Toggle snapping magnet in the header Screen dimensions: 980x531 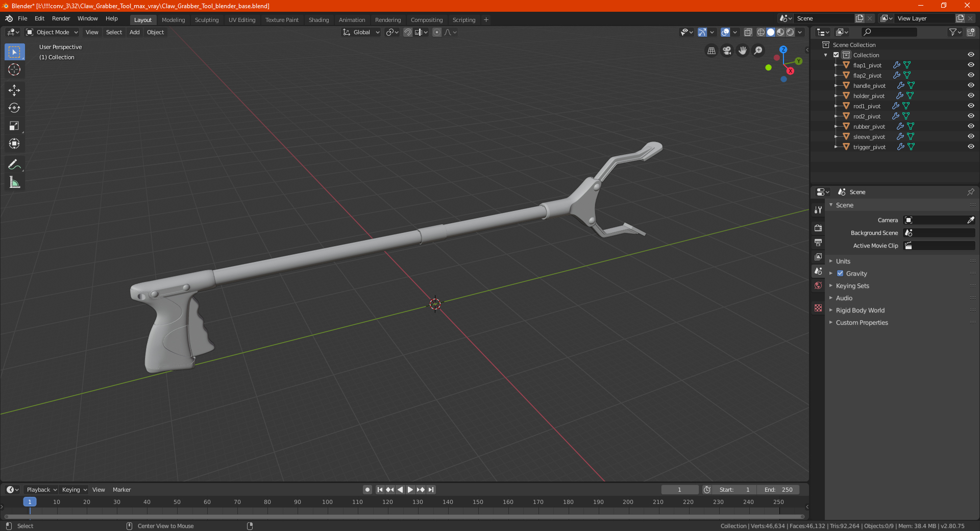[x=408, y=32]
